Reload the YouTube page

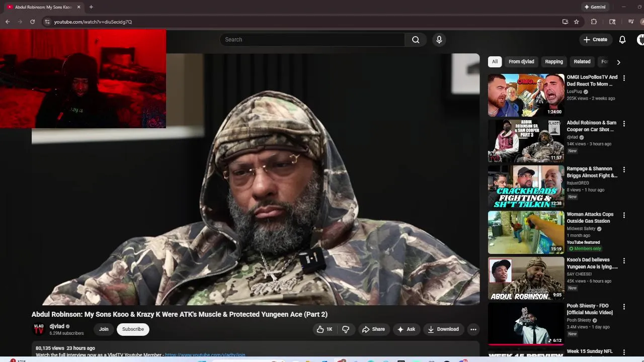(32, 22)
